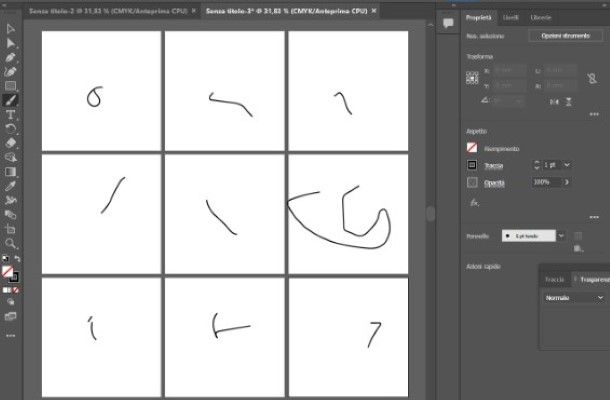Open the Normale blending mode dropdown
Image resolution: width=610 pixels, height=400 pixels.
click(574, 298)
